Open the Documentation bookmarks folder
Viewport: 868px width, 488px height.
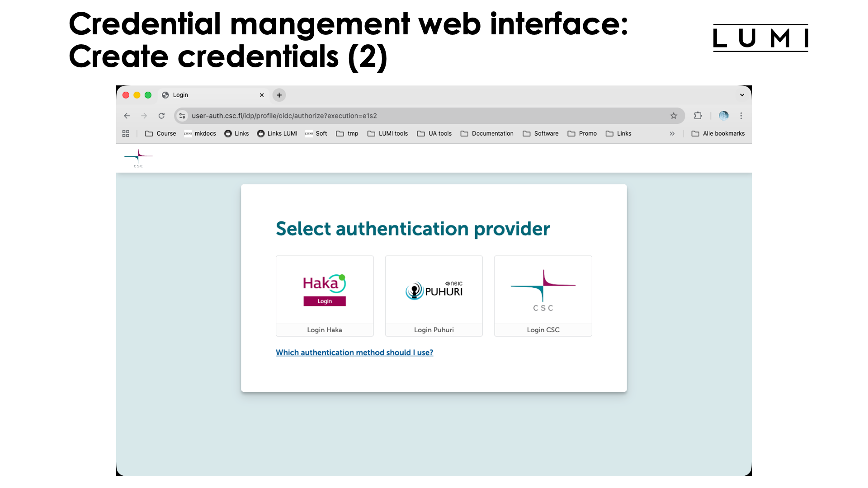(492, 133)
